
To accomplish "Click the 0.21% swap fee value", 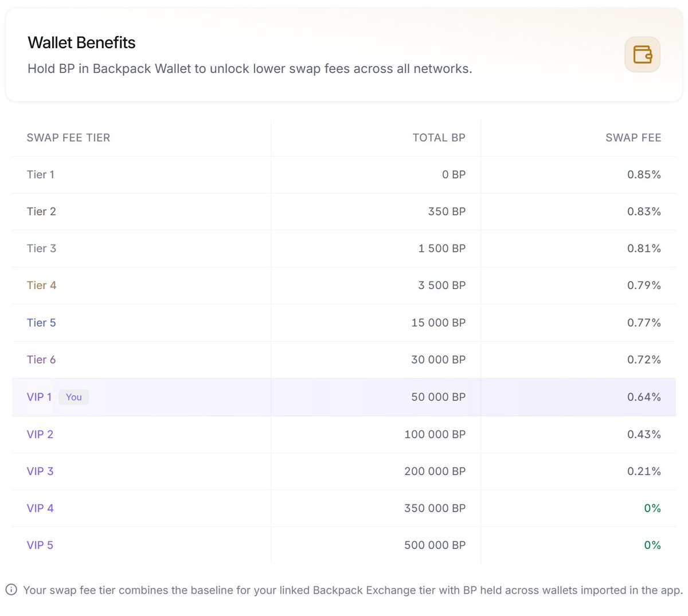I will pyautogui.click(x=644, y=471).
